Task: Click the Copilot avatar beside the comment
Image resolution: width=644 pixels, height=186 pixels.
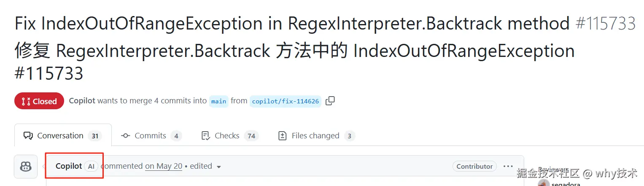Action: click(x=26, y=166)
